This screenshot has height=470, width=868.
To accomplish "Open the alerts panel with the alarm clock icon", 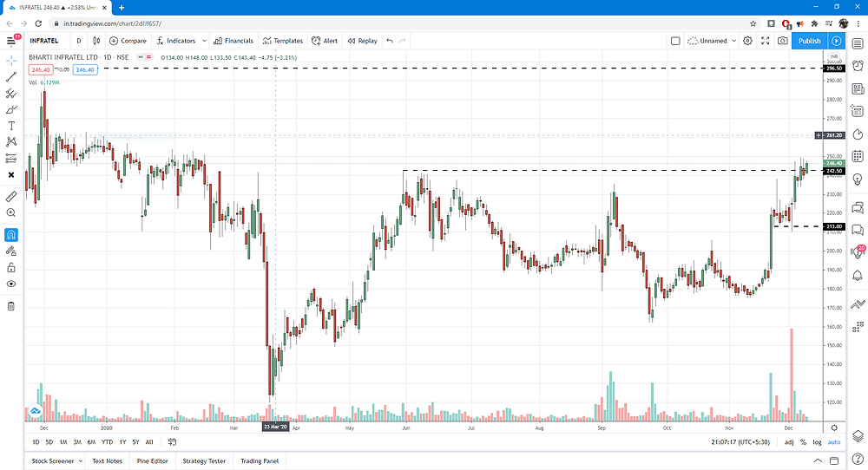I will tap(858, 66).
